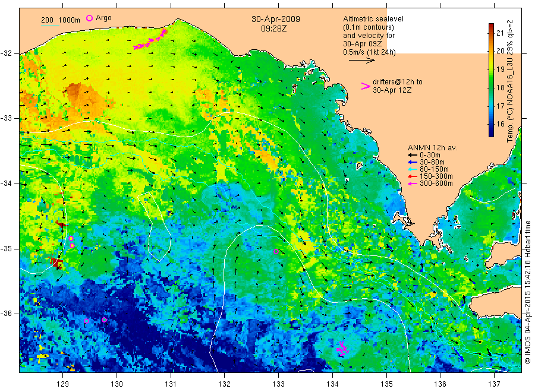Viewport: 535px width, 392px height.
Task: Click the 16 label on the color bar
Action: pyautogui.click(x=500, y=124)
